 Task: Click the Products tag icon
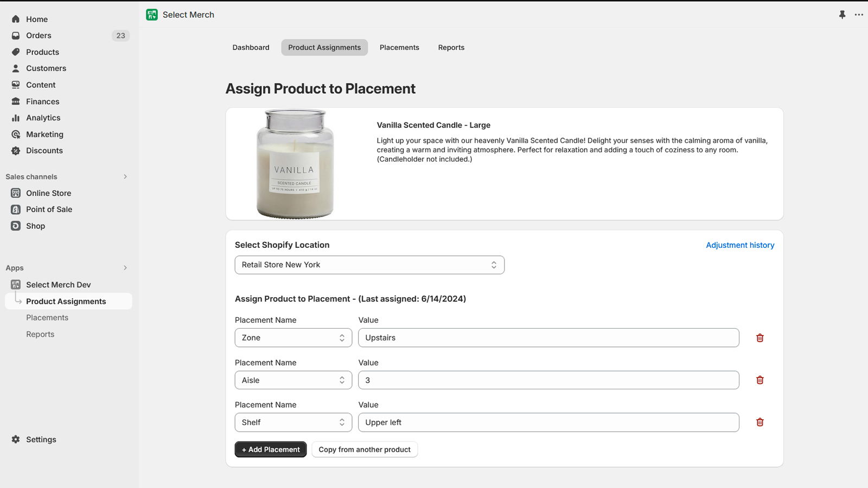point(16,52)
